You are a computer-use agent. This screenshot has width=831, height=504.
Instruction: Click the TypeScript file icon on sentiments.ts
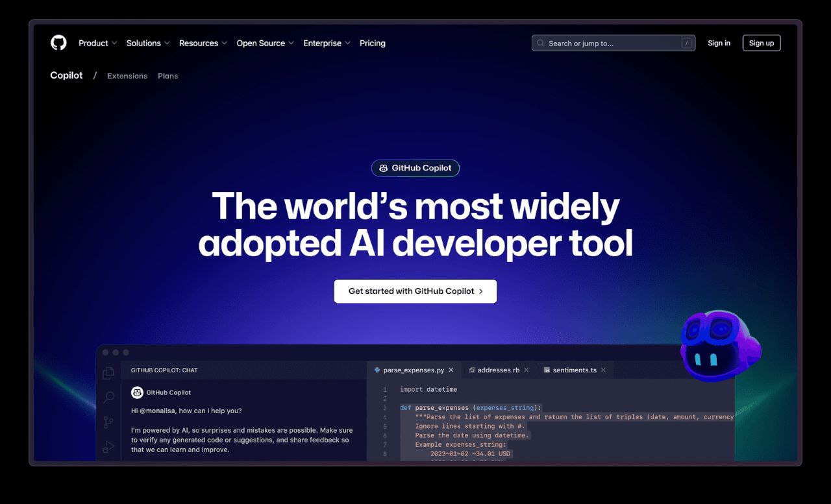coord(547,370)
